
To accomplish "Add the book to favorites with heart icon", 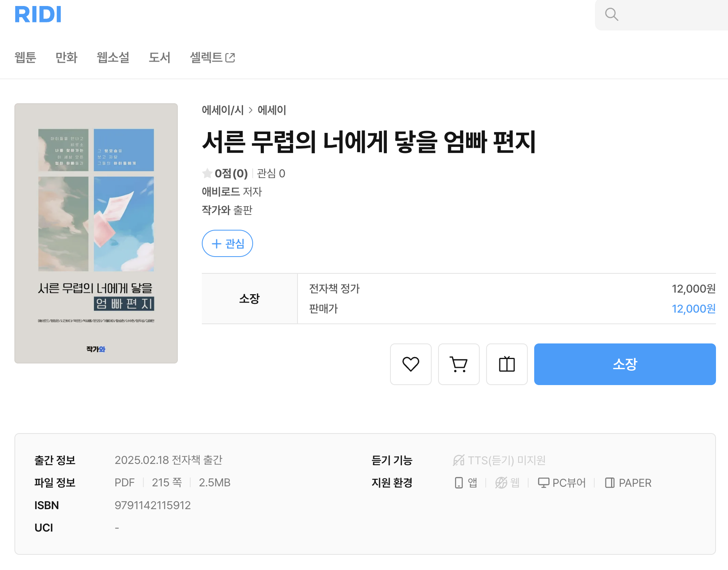I will (410, 364).
